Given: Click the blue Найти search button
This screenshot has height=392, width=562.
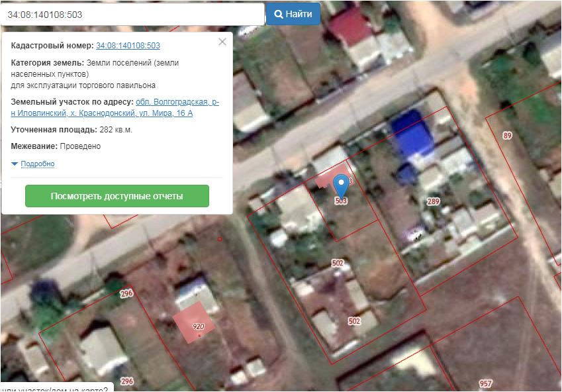Looking at the screenshot, I should tap(293, 14).
